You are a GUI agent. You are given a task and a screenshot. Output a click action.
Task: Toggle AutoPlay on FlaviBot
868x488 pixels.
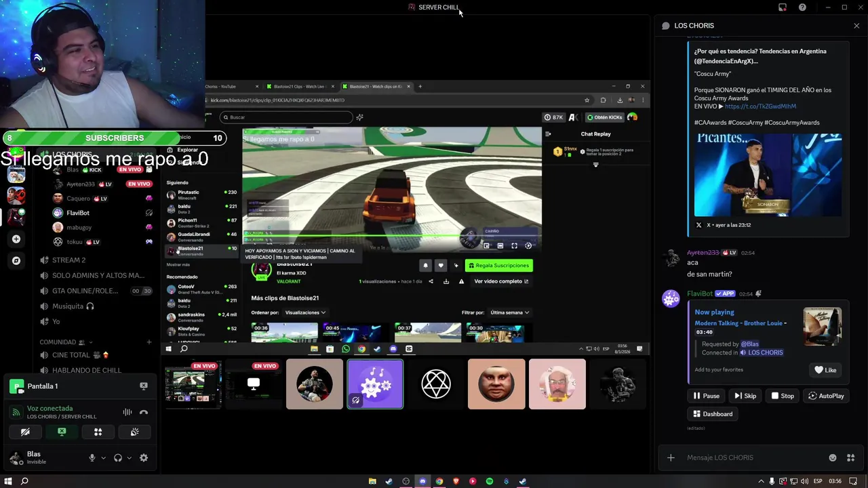tap(826, 396)
